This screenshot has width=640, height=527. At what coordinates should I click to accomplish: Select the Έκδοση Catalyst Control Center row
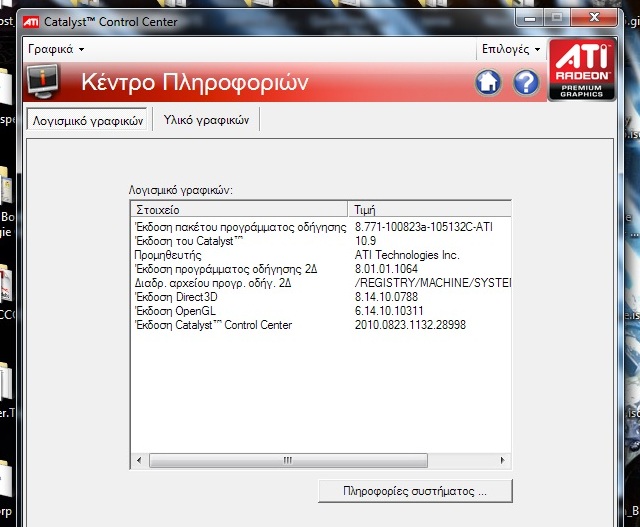coord(321,325)
